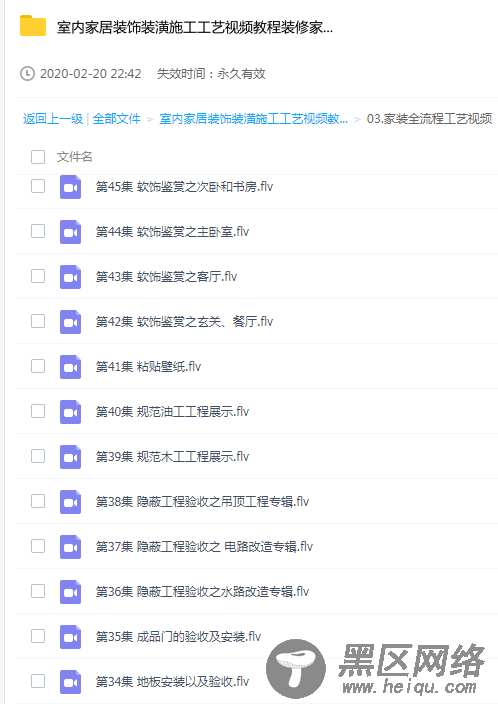Image resolution: width=498 pixels, height=704 pixels.
Task: Click video icon of 第36集 file
Action: coord(71,591)
